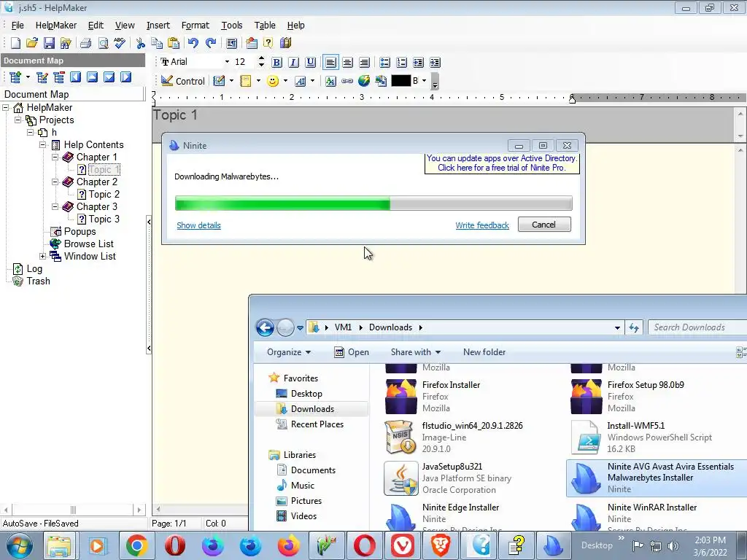Viewport: 747px width, 560px height.
Task: Open the File menu
Action: tap(18, 26)
